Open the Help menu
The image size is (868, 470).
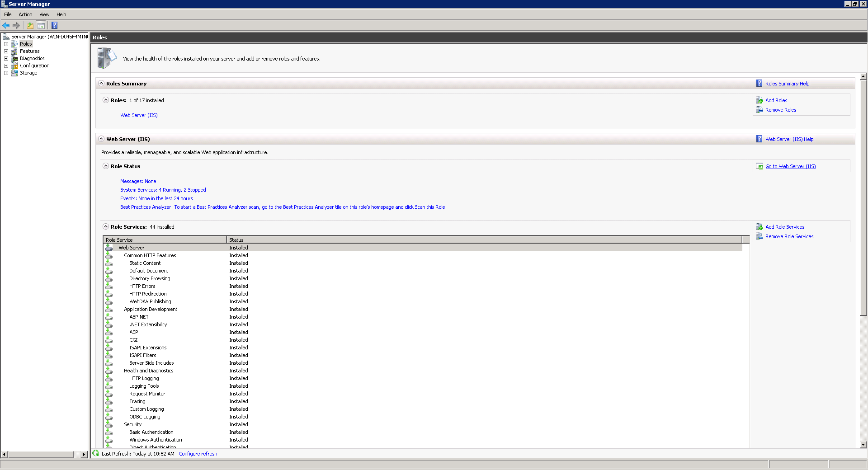[x=61, y=14]
